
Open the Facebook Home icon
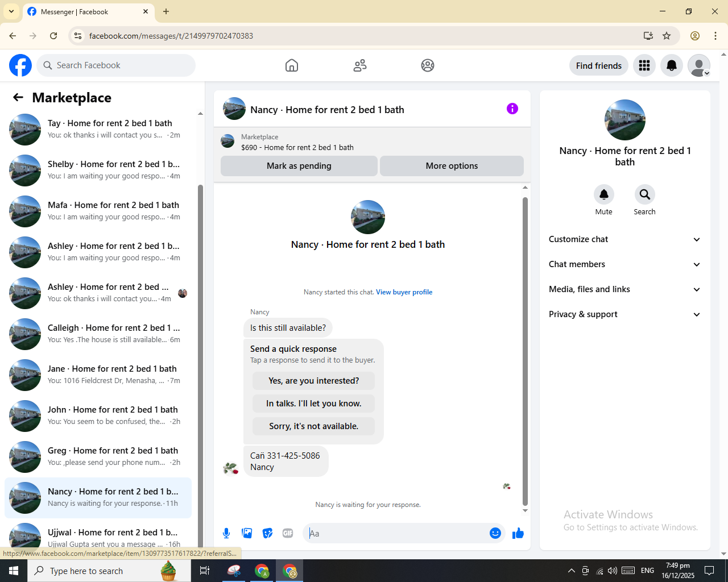coord(292,65)
